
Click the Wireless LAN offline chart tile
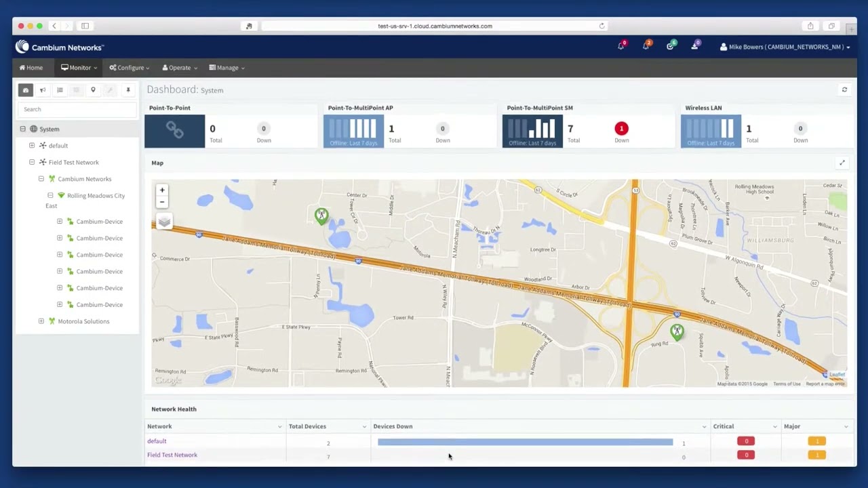point(711,131)
